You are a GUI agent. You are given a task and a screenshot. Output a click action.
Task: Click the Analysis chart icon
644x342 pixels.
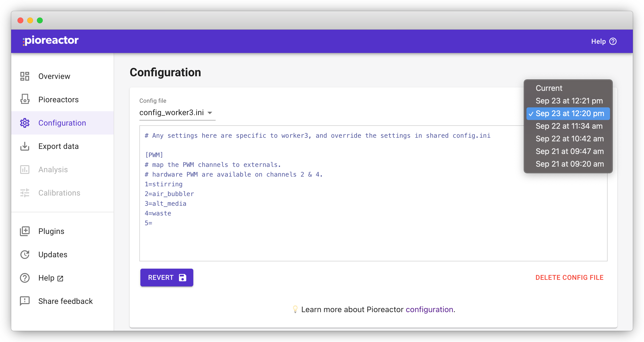[x=25, y=170]
